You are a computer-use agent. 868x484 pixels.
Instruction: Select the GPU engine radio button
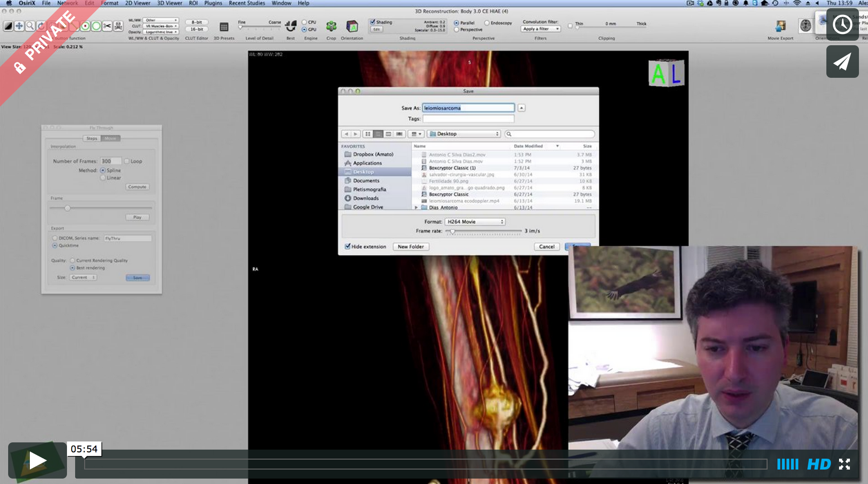tap(304, 29)
